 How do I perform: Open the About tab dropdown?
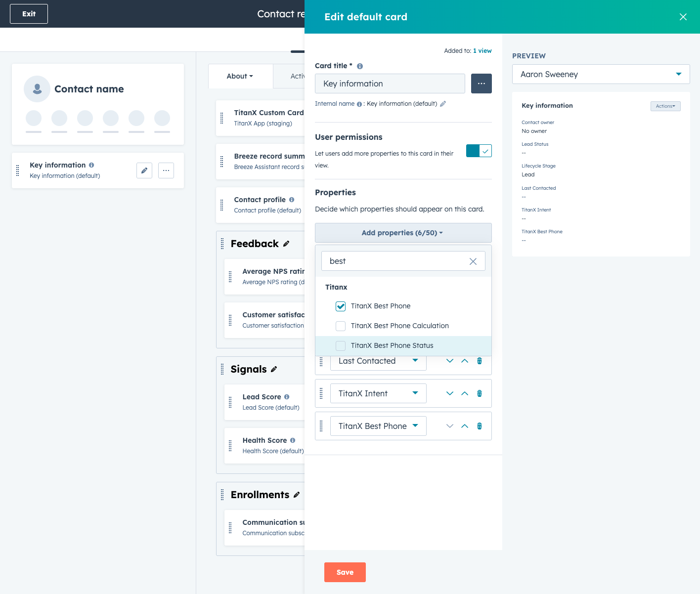tap(240, 76)
